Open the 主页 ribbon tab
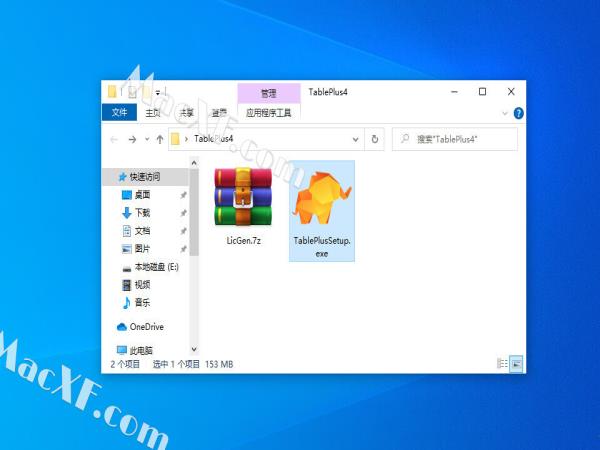 tap(152, 112)
